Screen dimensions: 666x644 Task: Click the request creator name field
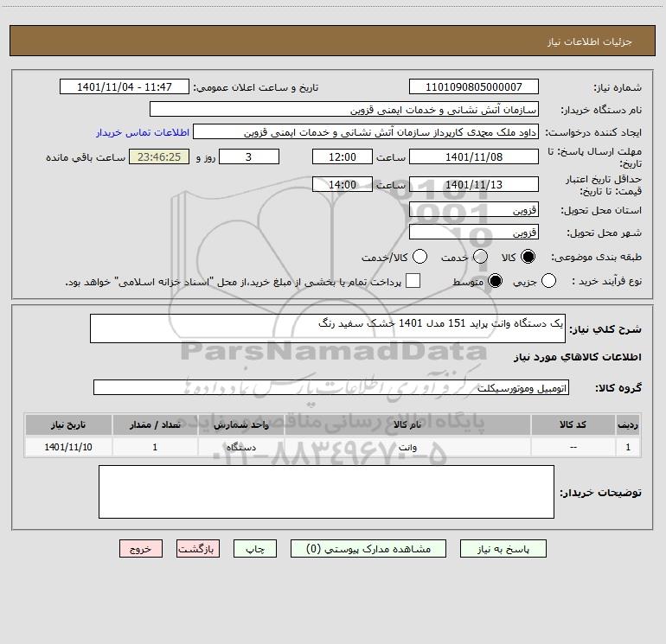click(366, 132)
